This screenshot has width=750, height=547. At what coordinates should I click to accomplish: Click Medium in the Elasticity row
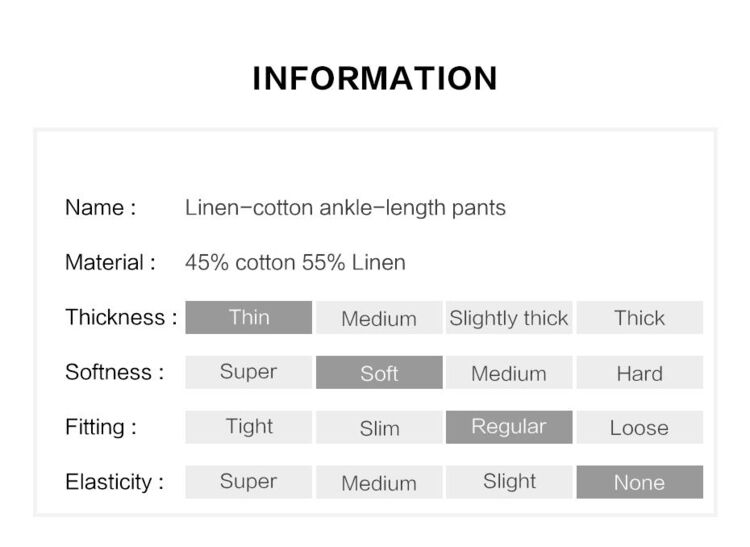point(379,482)
